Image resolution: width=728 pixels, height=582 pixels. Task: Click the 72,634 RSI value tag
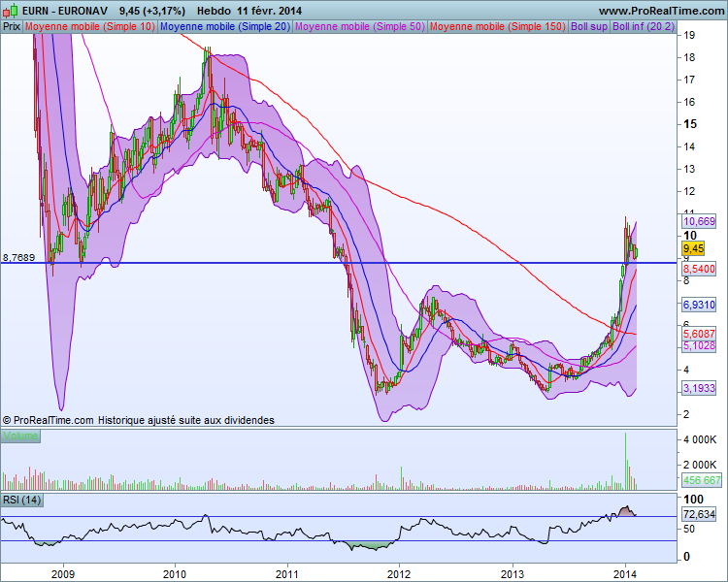point(699,514)
